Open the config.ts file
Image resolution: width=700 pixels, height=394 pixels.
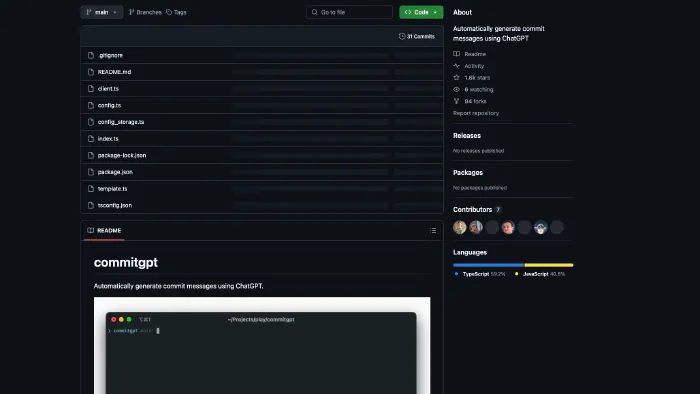tap(109, 105)
